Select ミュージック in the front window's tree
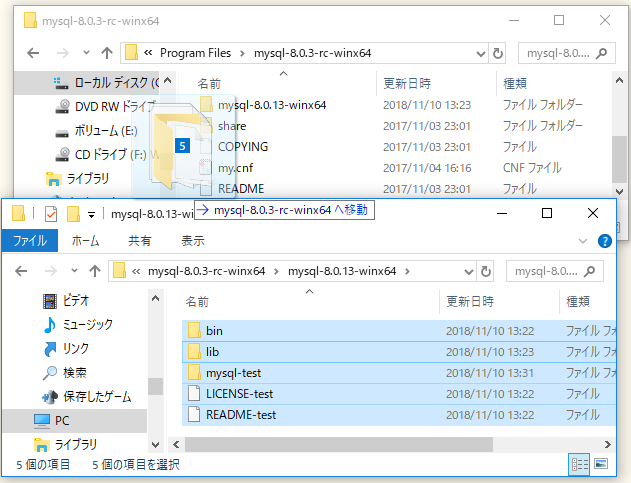 coord(78,324)
